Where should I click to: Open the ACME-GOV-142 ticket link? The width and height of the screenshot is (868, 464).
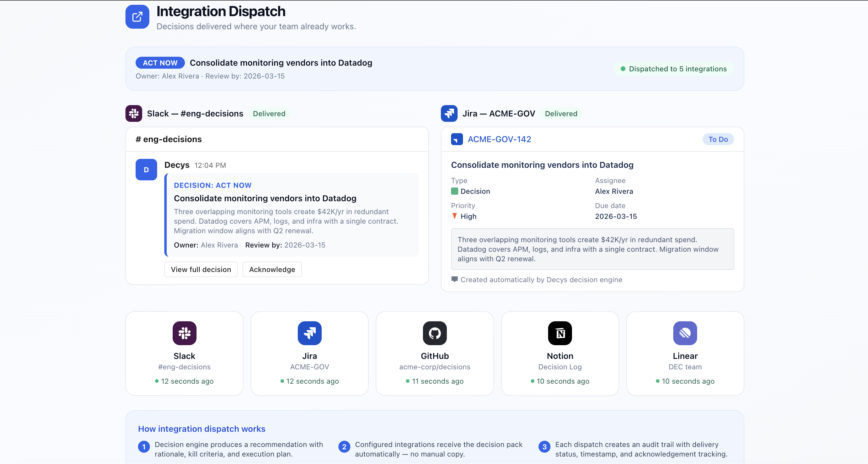click(499, 139)
